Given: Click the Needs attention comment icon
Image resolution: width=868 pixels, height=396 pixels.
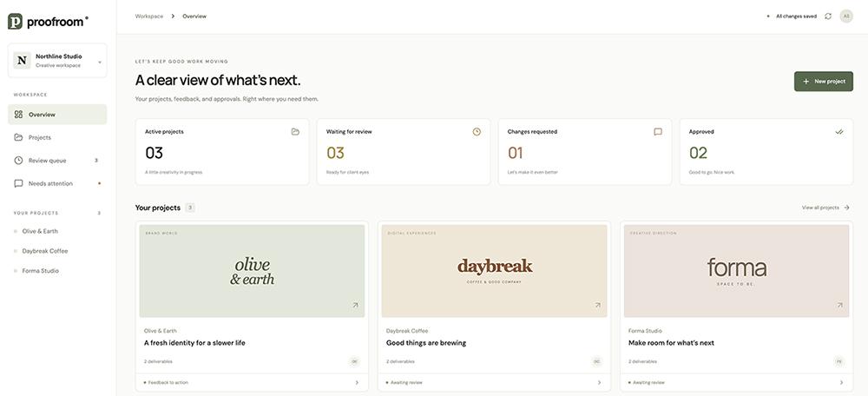Looking at the screenshot, I should (18, 183).
